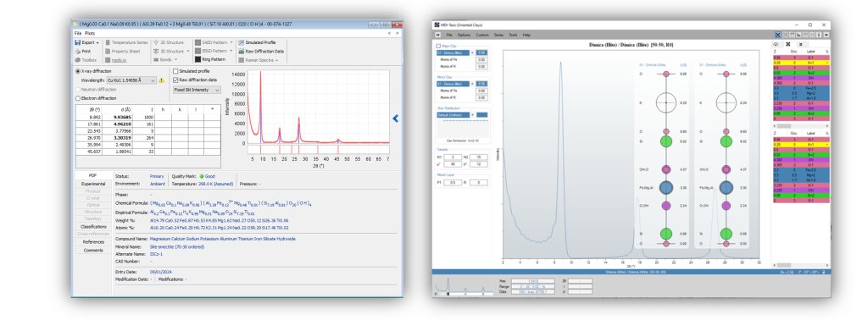Click the Sample N2 input field
The width and height of the screenshot is (868, 320).
pos(478,157)
